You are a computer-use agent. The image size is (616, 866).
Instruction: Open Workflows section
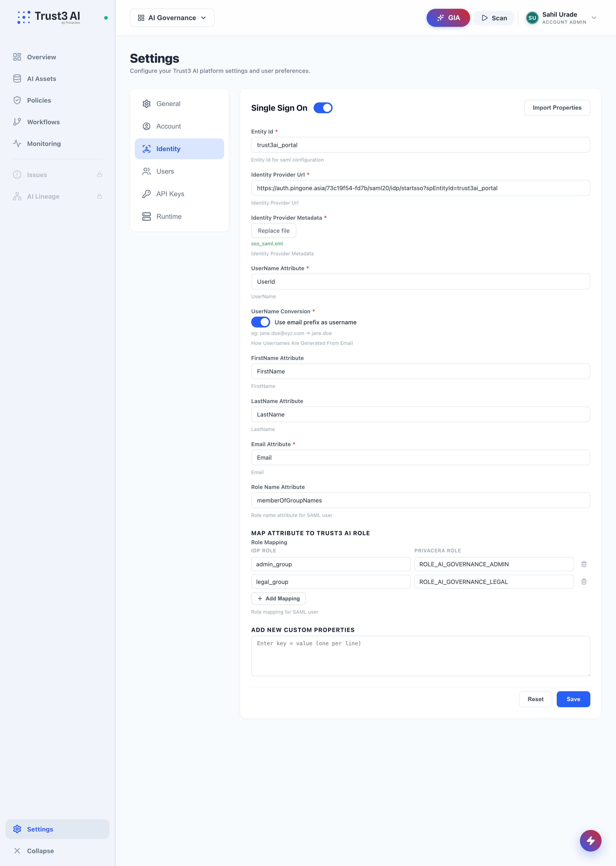[x=57, y=122]
